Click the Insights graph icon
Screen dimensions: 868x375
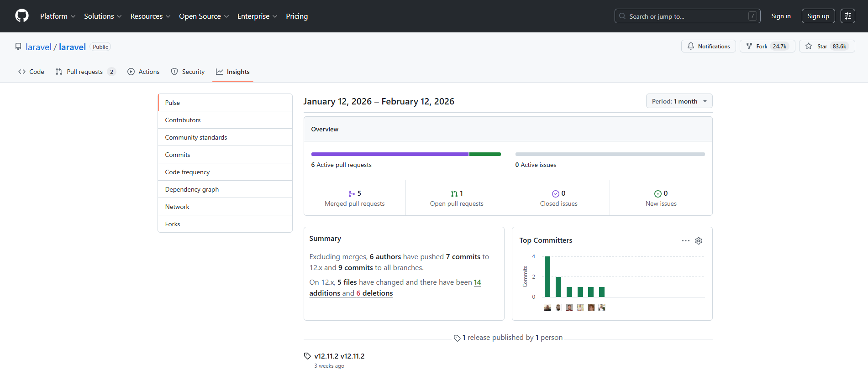pyautogui.click(x=220, y=72)
